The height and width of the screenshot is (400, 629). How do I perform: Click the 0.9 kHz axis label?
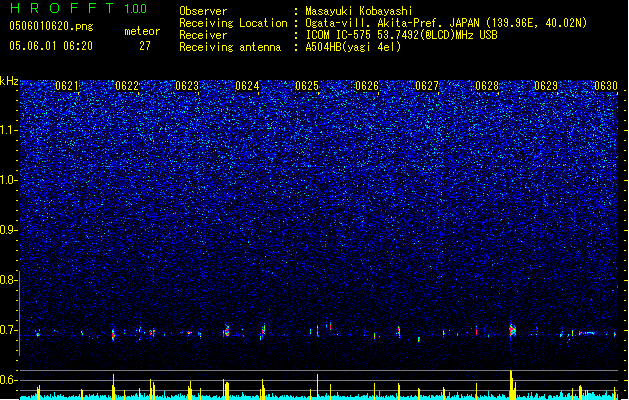tap(9, 230)
